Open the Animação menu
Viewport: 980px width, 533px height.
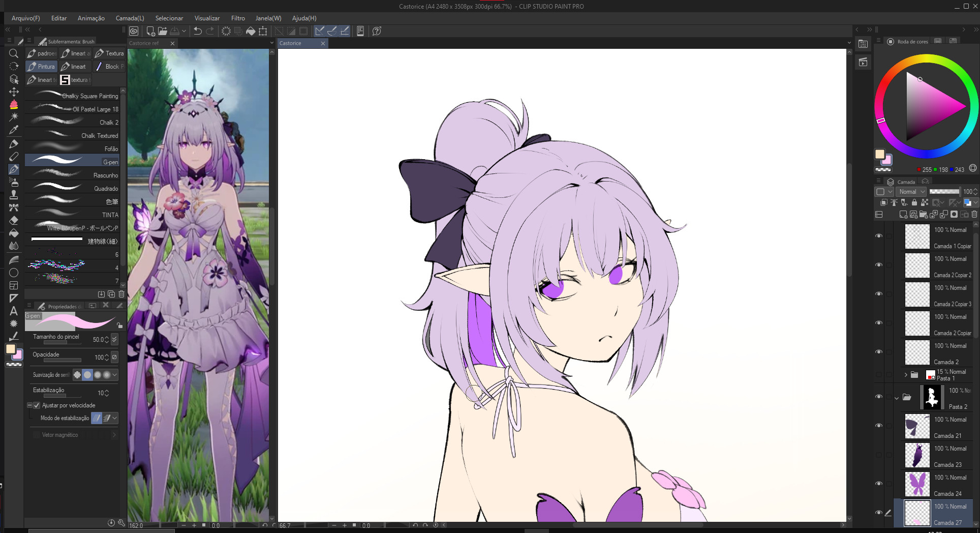91,18
